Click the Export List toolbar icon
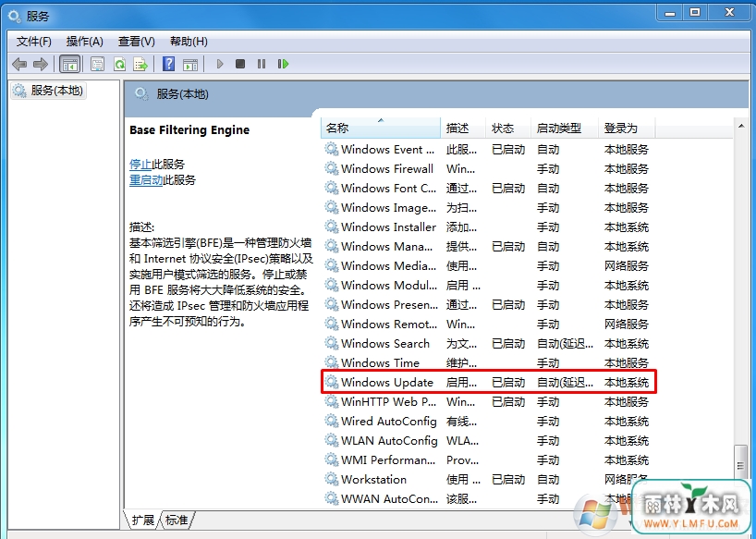The image size is (756, 539). tap(140, 64)
